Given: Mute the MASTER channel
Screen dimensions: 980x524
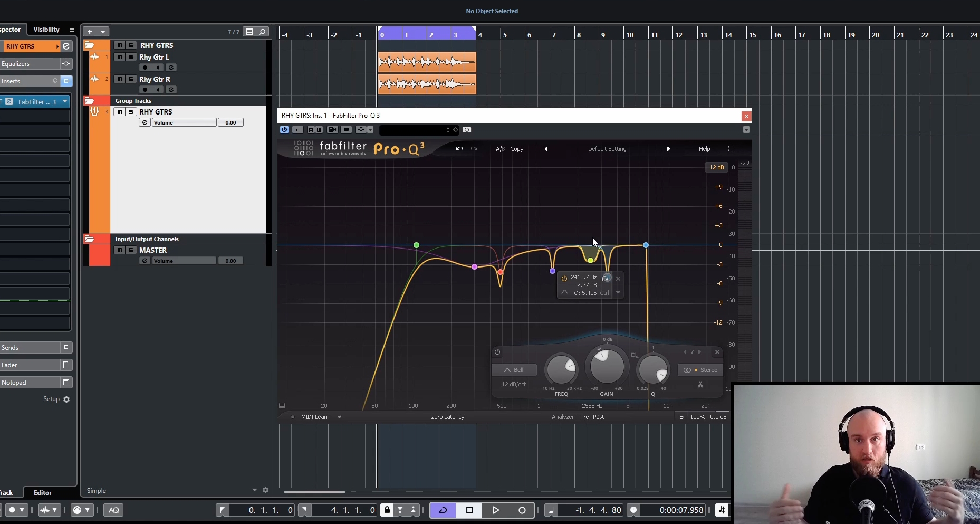Looking at the screenshot, I should (120, 250).
